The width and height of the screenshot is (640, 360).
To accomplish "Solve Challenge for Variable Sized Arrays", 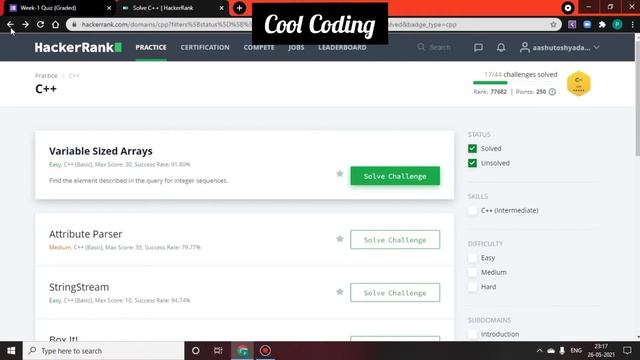I will (x=395, y=176).
